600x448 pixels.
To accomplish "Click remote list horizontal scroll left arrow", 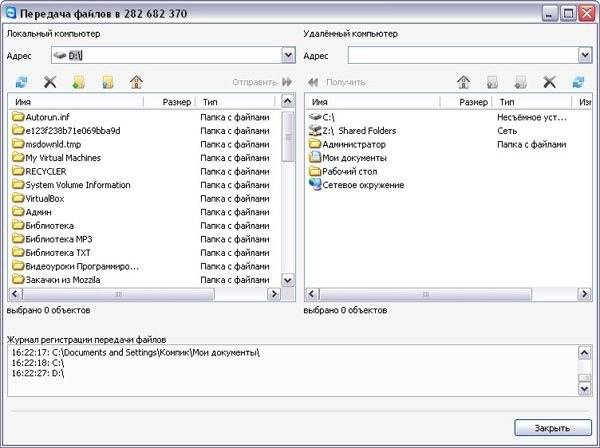I will 312,294.
